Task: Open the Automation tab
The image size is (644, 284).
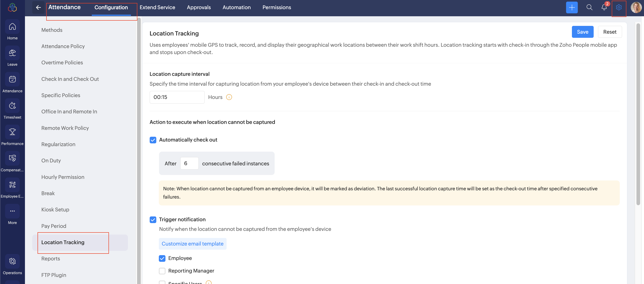Action: tap(236, 8)
